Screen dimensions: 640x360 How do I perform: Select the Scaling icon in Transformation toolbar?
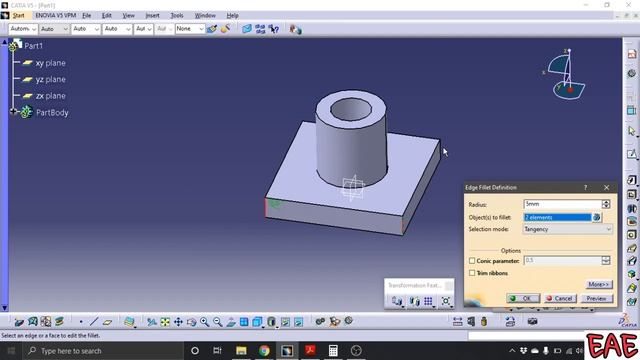click(x=446, y=301)
